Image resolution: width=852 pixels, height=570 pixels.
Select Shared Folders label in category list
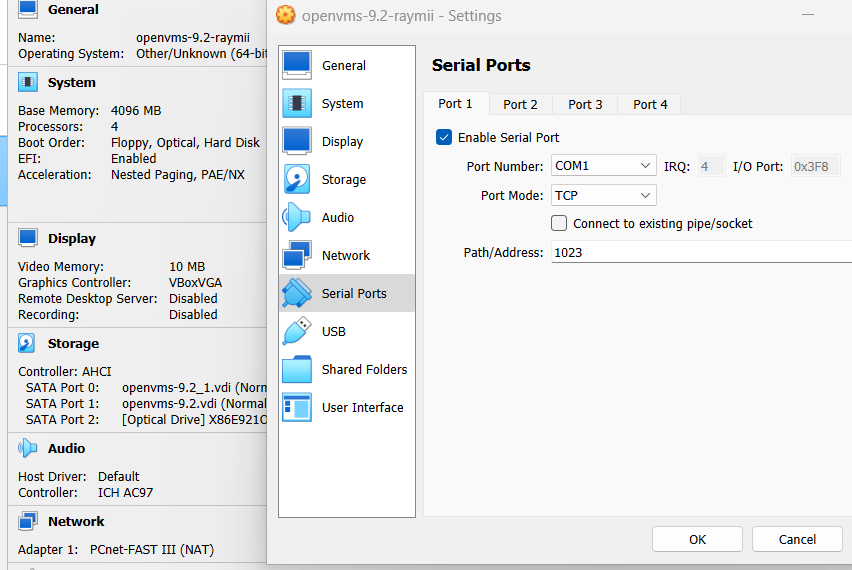pyautogui.click(x=365, y=369)
